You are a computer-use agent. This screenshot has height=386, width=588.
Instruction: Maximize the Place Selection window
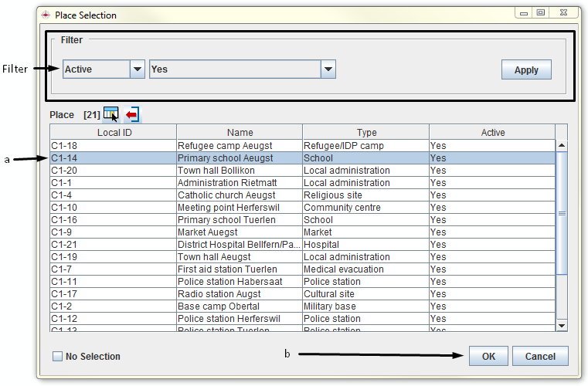coord(540,13)
